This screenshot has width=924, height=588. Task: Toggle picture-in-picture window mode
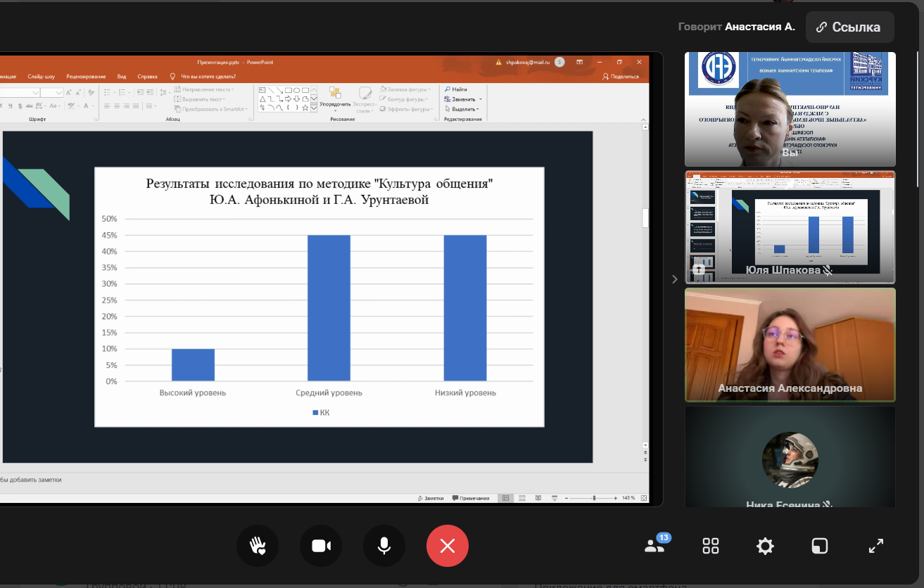click(820, 546)
